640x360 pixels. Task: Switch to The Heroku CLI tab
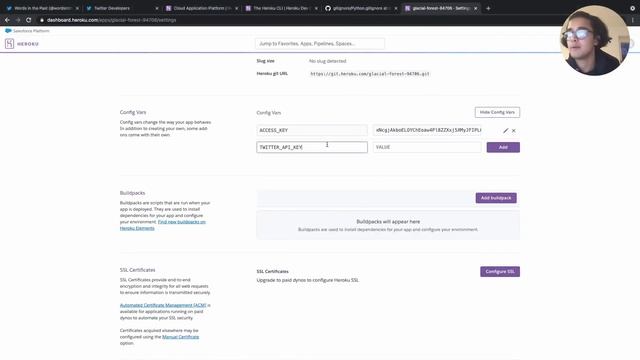click(x=282, y=8)
